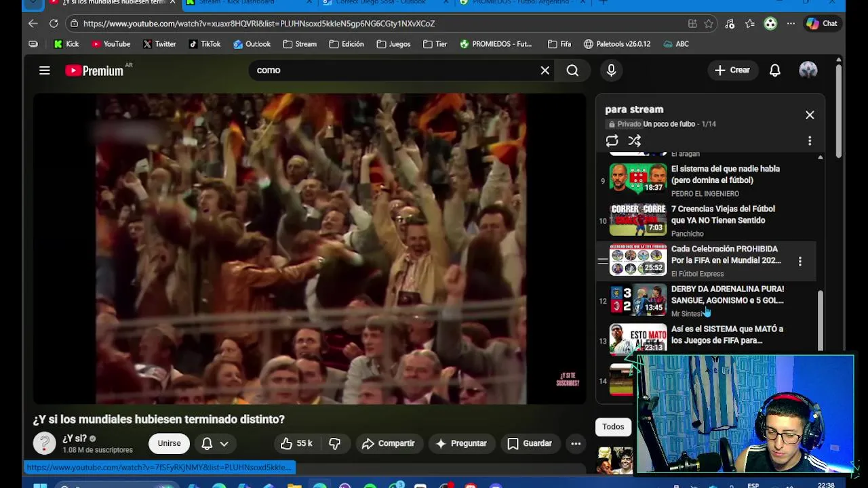Start voice search with microphone

612,70
